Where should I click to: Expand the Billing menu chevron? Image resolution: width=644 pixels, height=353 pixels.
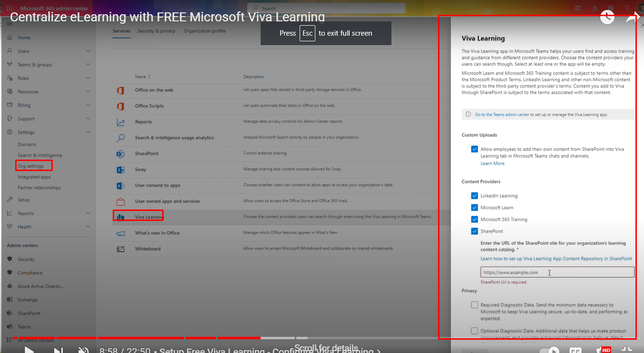88,105
